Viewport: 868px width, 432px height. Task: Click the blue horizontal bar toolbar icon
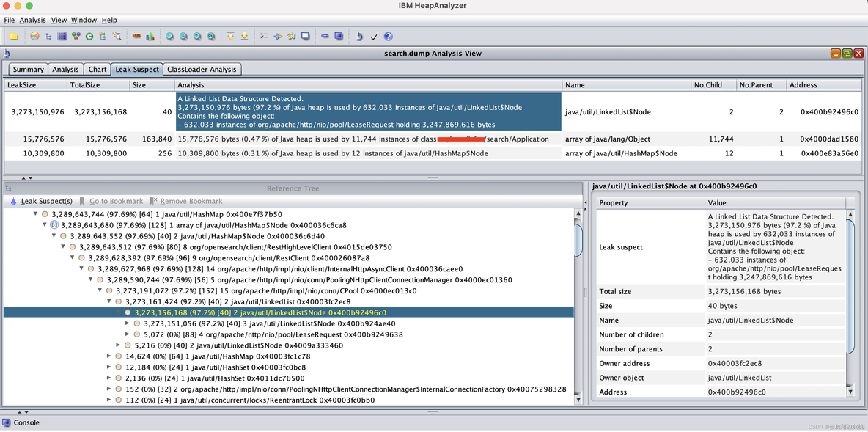point(325,37)
